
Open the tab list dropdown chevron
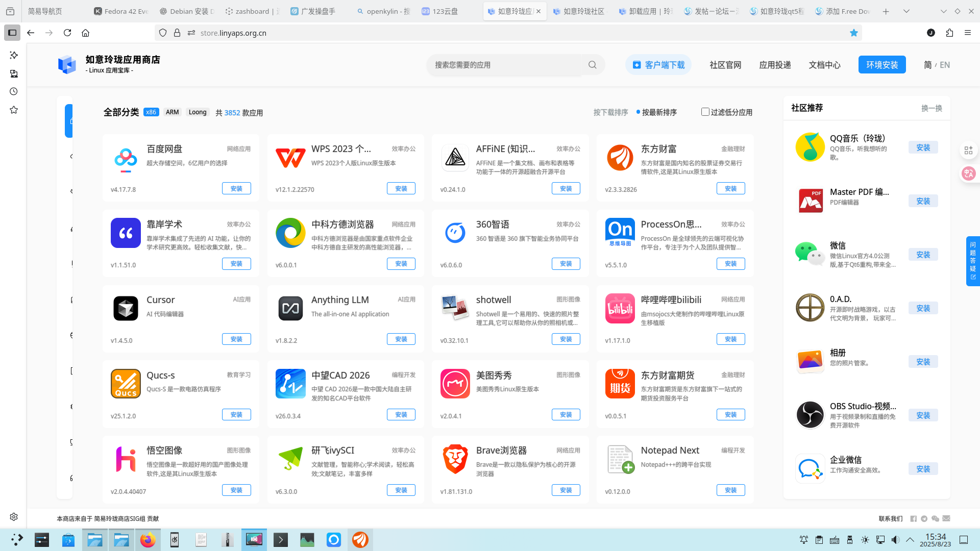(x=906, y=11)
